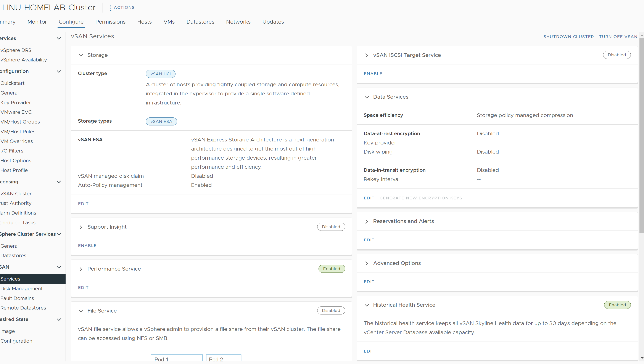The width and height of the screenshot is (644, 364).
Task: Click EDIT under Data Services
Action: 369,198
